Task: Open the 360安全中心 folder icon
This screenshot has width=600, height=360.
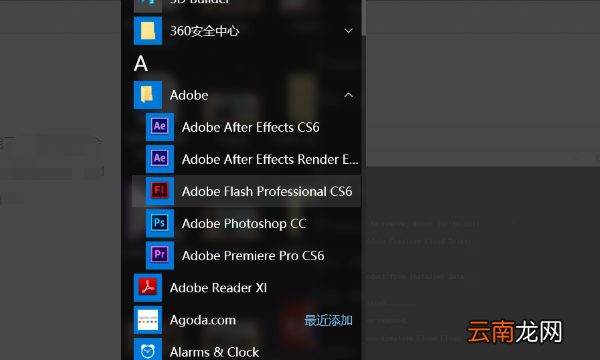Action: pos(148,31)
